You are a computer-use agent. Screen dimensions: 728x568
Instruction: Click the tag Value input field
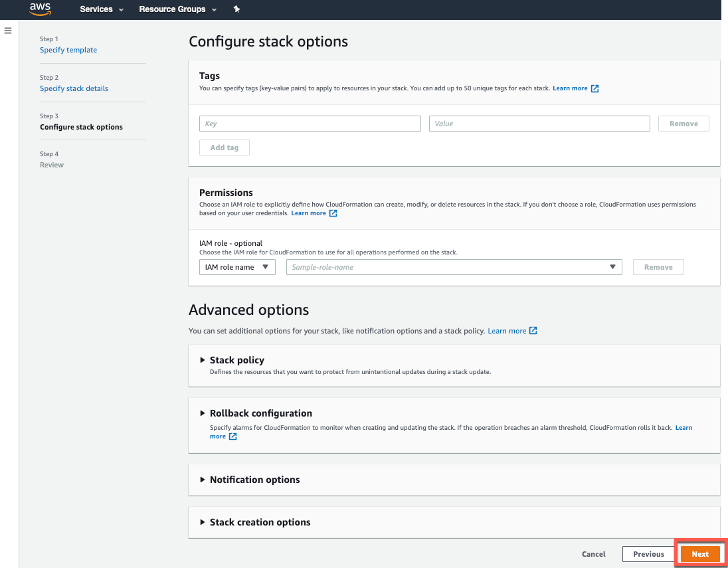point(539,124)
